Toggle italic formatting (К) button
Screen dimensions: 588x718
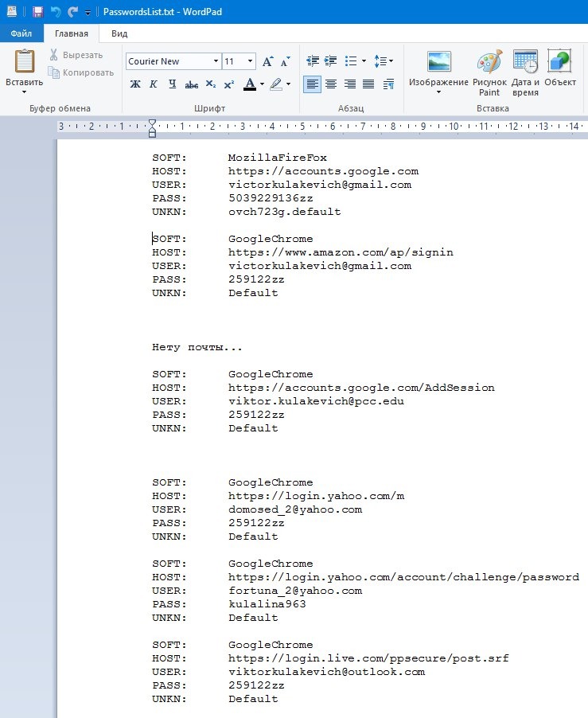pyautogui.click(x=154, y=84)
